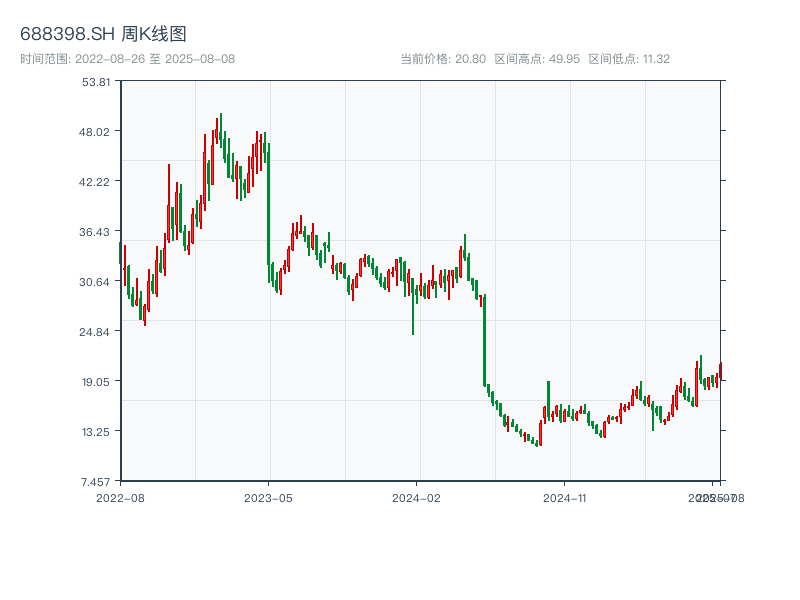Select the 24.84 y-axis price label
800x600 pixels.
click(97, 332)
